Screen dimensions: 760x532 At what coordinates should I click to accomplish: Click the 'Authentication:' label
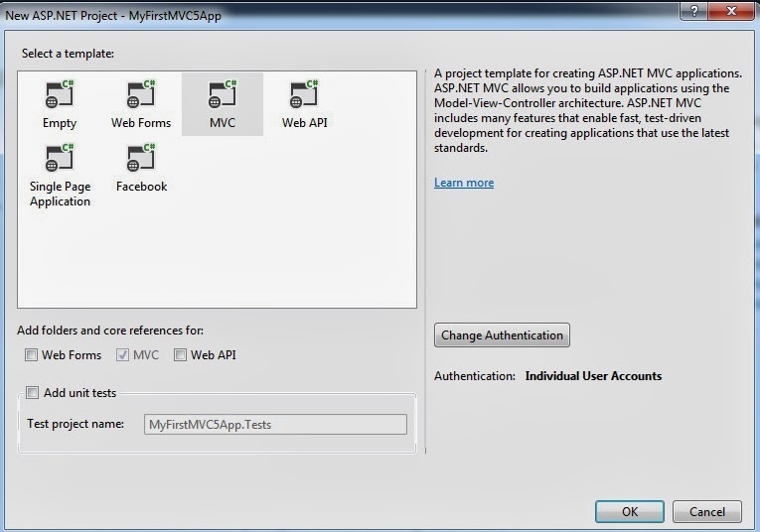475,376
